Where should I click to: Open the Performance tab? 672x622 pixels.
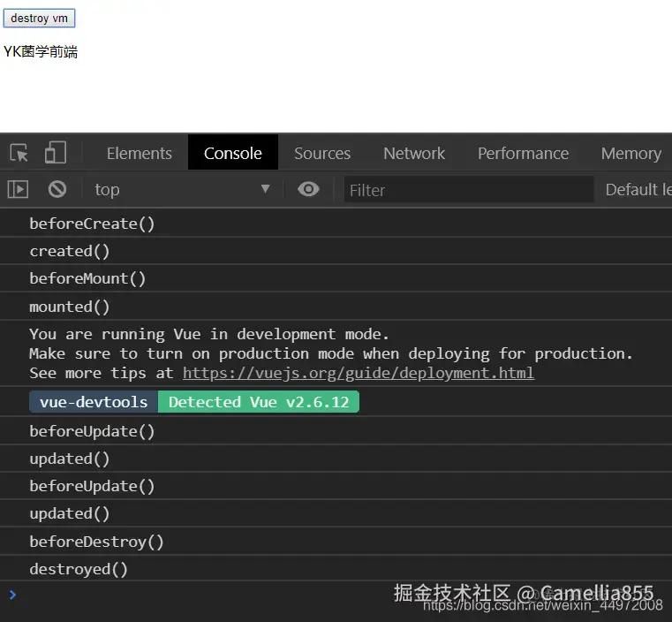pyautogui.click(x=523, y=153)
